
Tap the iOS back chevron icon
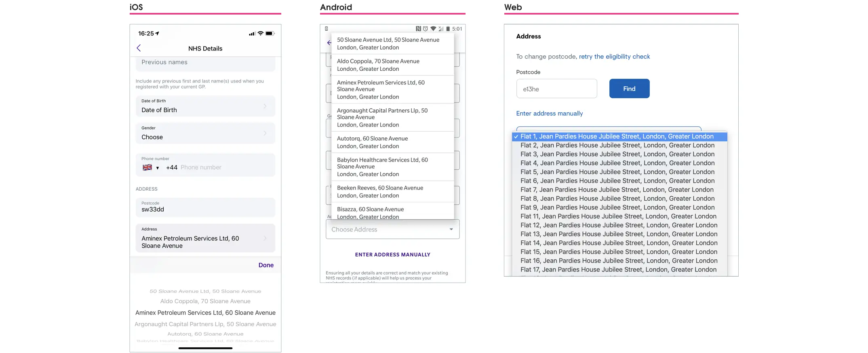[x=139, y=48]
